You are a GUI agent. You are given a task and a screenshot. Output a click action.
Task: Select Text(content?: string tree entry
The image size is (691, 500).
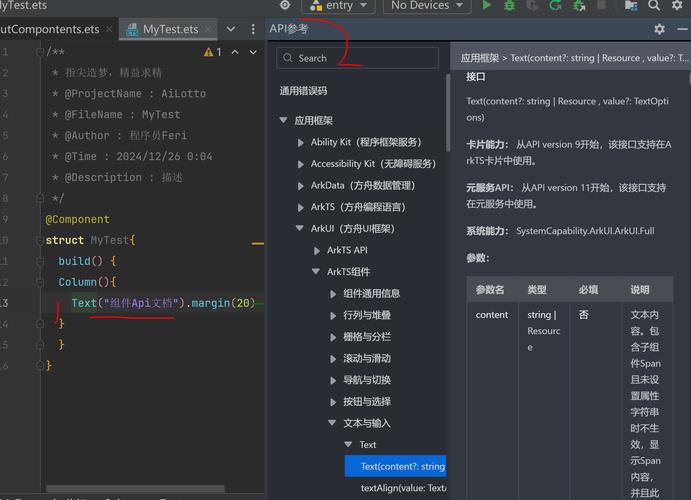coord(395,466)
